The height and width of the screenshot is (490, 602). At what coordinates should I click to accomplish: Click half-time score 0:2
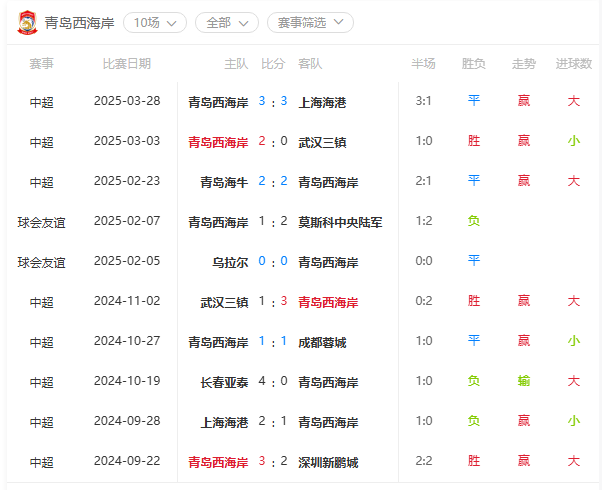[423, 301]
